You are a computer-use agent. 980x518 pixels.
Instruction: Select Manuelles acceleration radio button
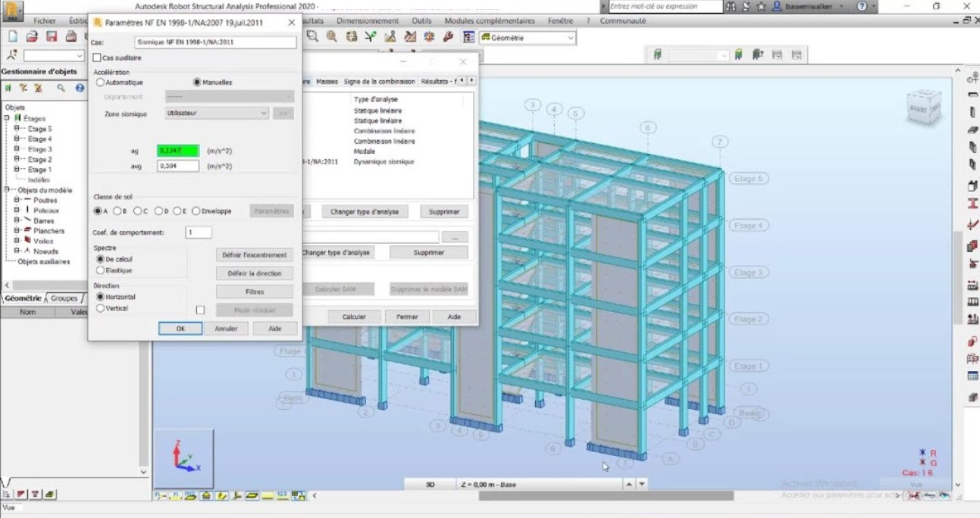tap(197, 83)
